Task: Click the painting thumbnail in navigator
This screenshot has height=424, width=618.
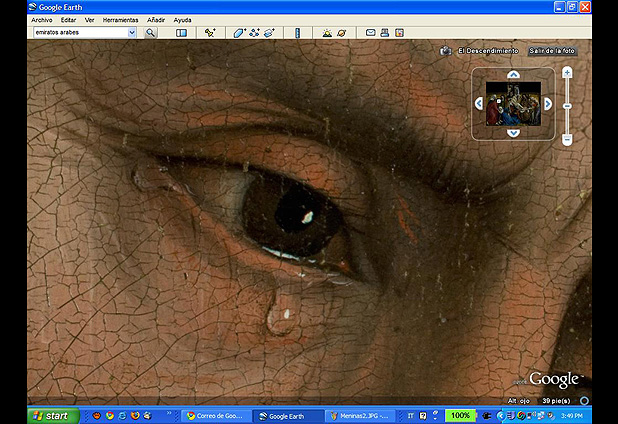Action: [x=512, y=104]
